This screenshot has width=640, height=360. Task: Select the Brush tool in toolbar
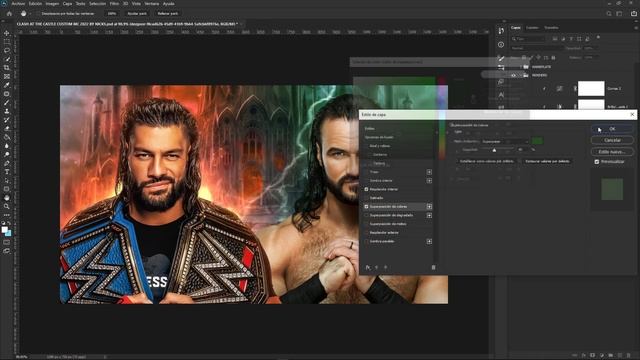point(7,102)
